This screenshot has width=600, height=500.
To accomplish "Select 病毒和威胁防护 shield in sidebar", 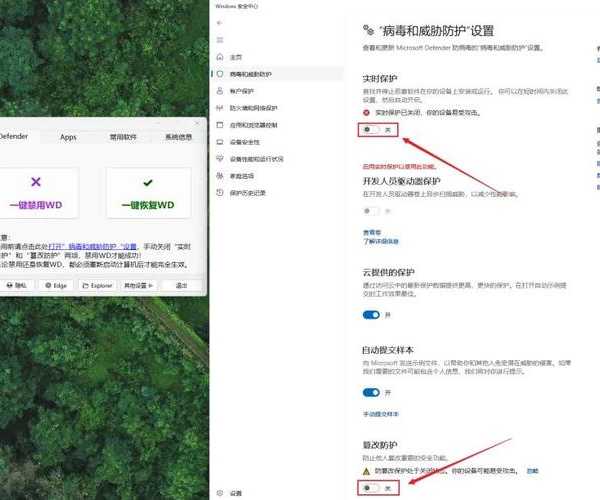I will coord(250,74).
